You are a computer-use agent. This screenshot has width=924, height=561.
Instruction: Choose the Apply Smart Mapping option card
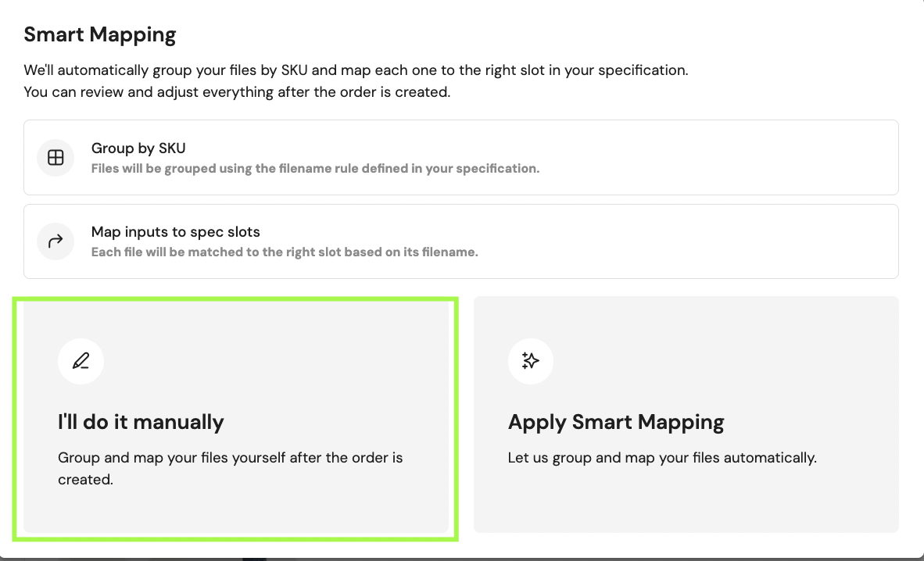(686, 414)
